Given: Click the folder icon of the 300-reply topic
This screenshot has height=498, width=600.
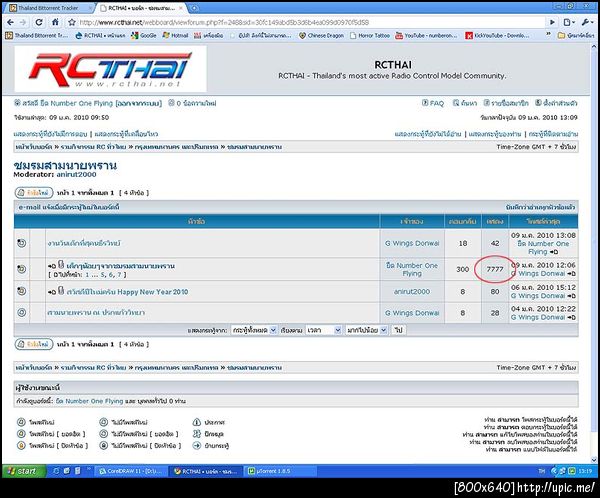Looking at the screenshot, I should [x=21, y=269].
